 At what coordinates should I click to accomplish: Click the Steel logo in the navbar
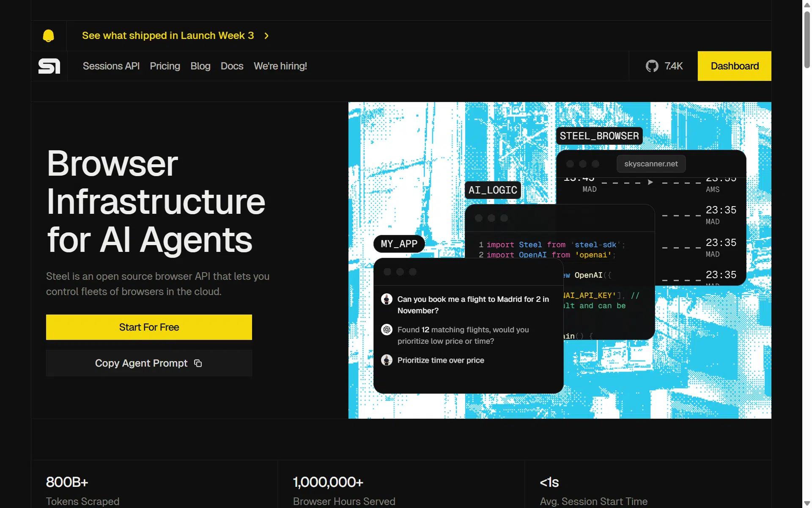click(x=49, y=66)
